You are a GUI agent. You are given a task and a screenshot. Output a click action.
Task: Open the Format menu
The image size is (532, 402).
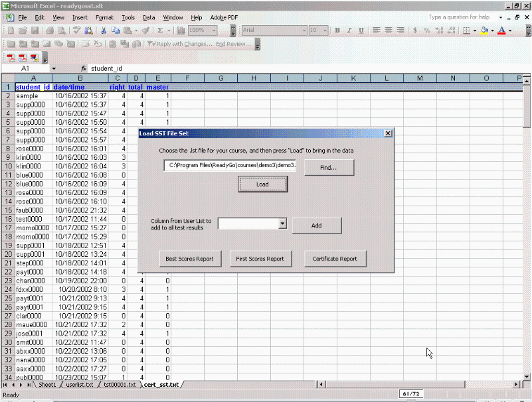point(104,18)
